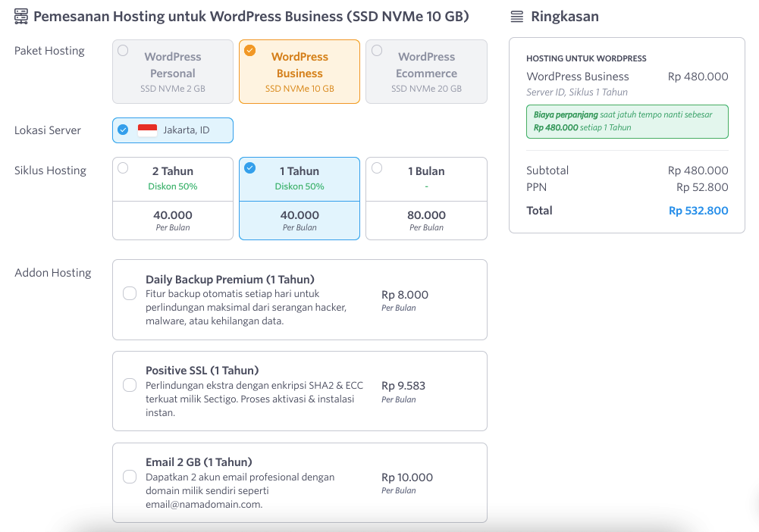Click the Daily Backup Premium (1 Tahun) title
759x532 pixels.
tap(230, 280)
